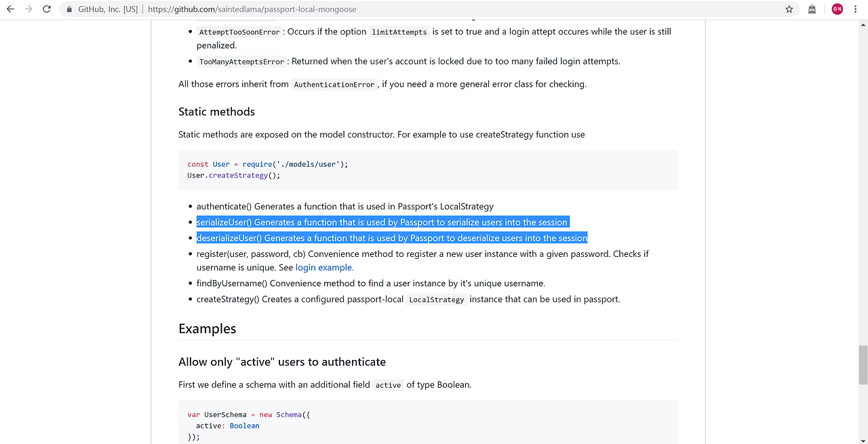Viewport: 868px width, 444px height.
Task: Click 'Allow only "active" users' heading
Action: point(282,362)
